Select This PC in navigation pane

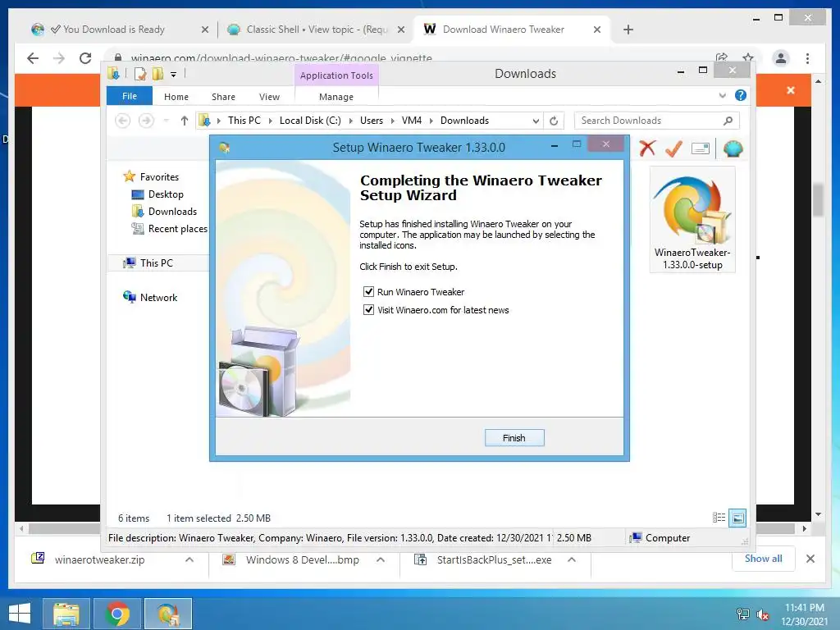coord(157,263)
